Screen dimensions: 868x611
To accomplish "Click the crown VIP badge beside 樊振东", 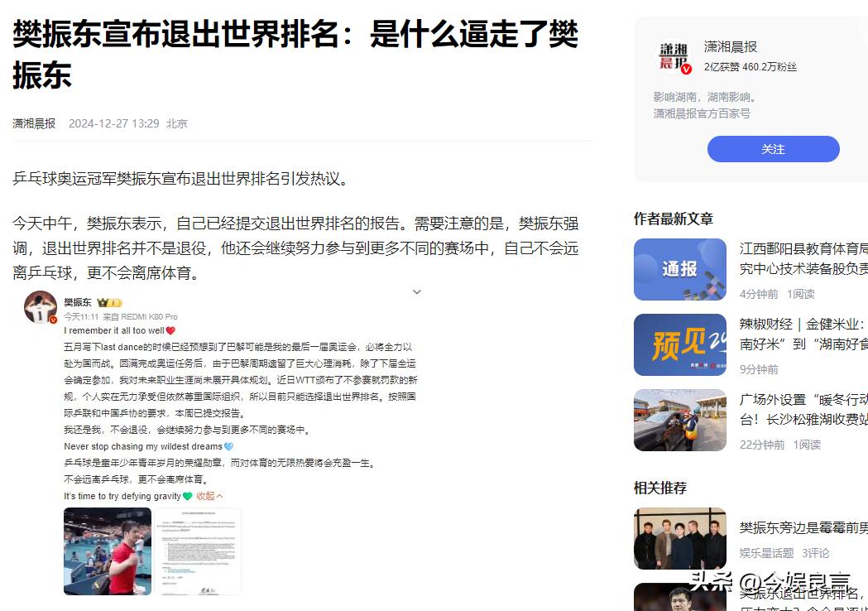I will pyautogui.click(x=109, y=302).
